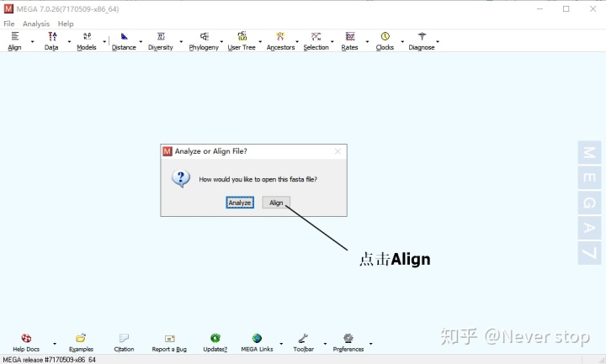Expand the Models dropdown arrow
606x364 pixels.
104,42
